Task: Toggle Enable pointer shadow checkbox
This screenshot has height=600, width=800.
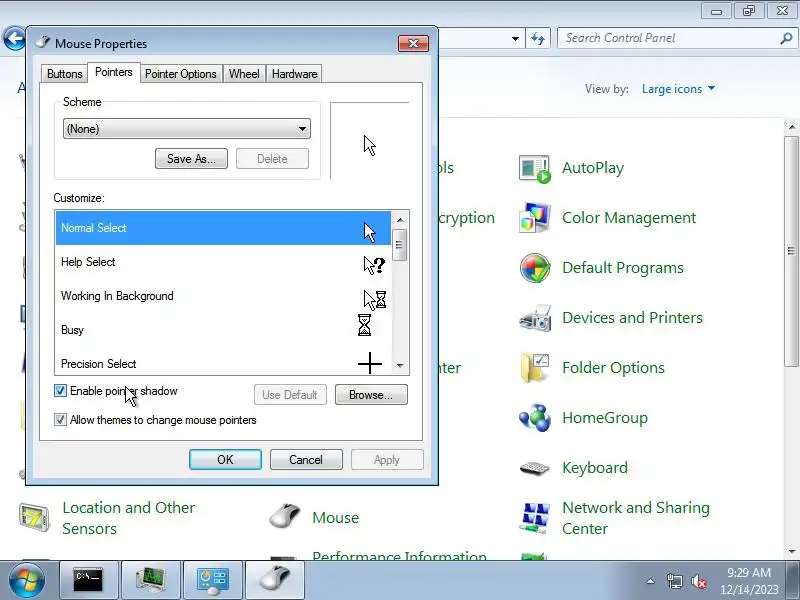Action: tap(60, 391)
